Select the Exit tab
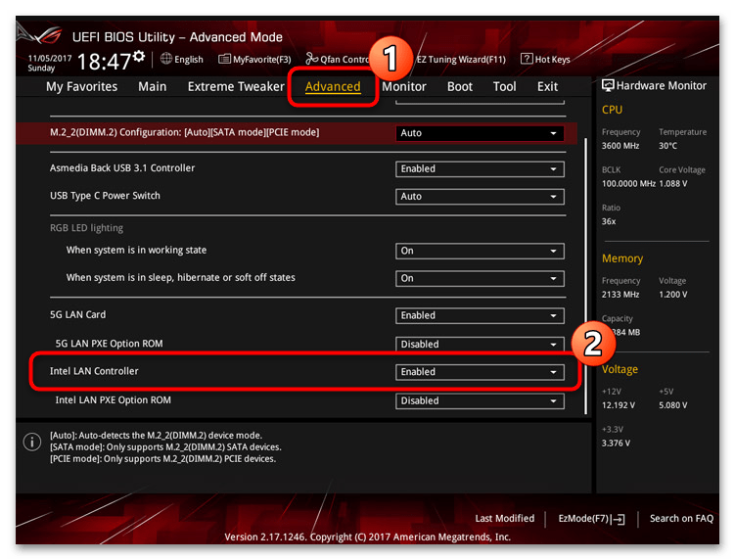The image size is (735, 560). click(547, 87)
